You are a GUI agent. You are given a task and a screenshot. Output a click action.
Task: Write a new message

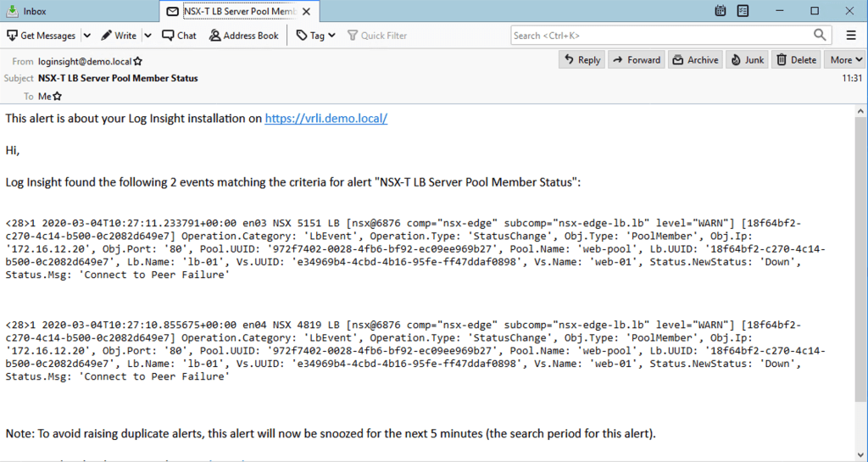coord(119,36)
